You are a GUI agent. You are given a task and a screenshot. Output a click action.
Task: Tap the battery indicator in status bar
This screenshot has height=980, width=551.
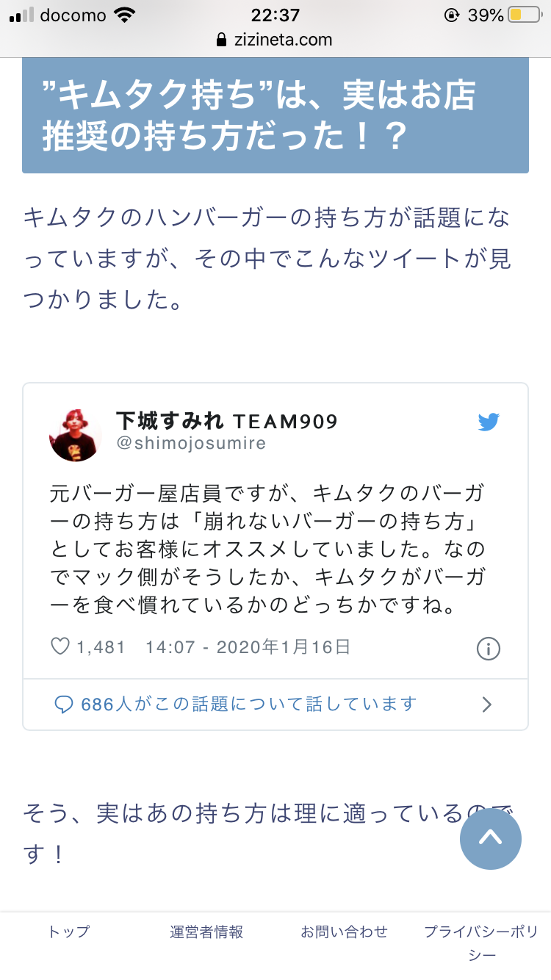[524, 15]
